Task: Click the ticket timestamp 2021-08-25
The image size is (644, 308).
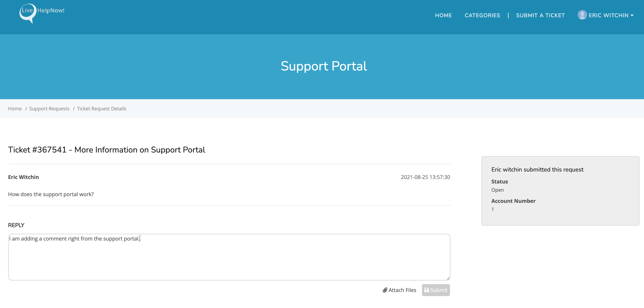Action: [x=425, y=177]
